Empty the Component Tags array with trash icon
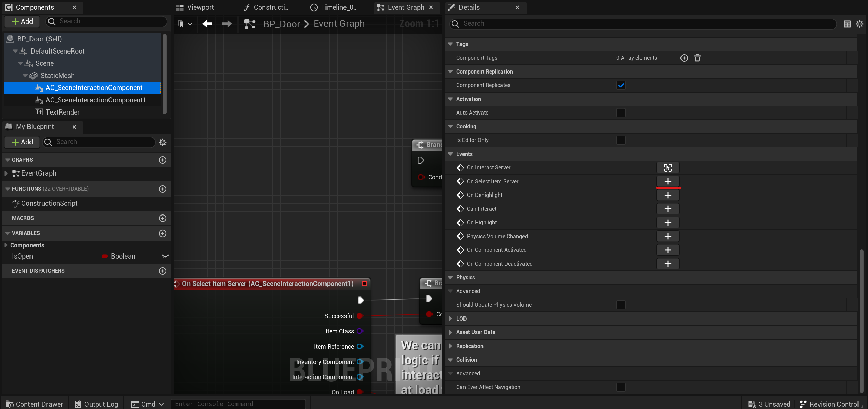 [697, 58]
